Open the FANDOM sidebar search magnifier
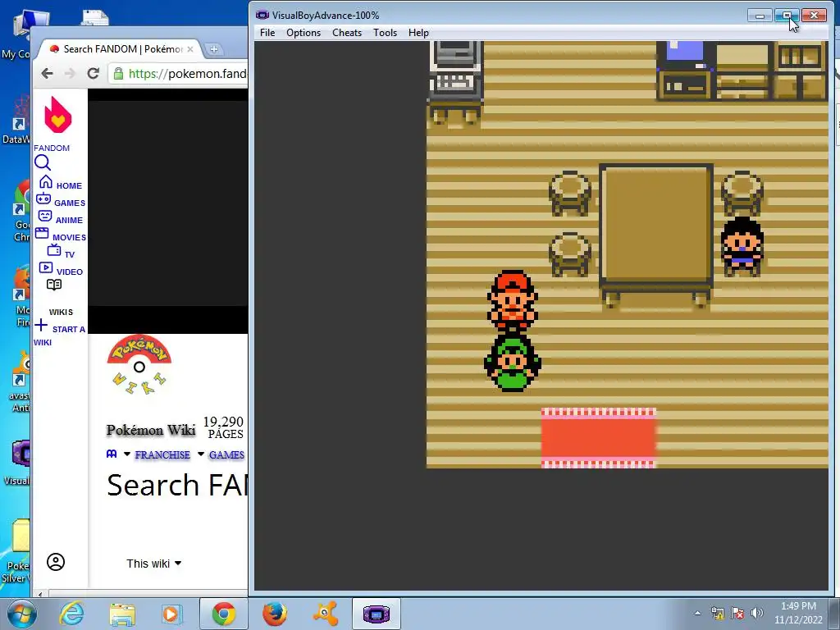The height and width of the screenshot is (630, 840). click(x=43, y=163)
